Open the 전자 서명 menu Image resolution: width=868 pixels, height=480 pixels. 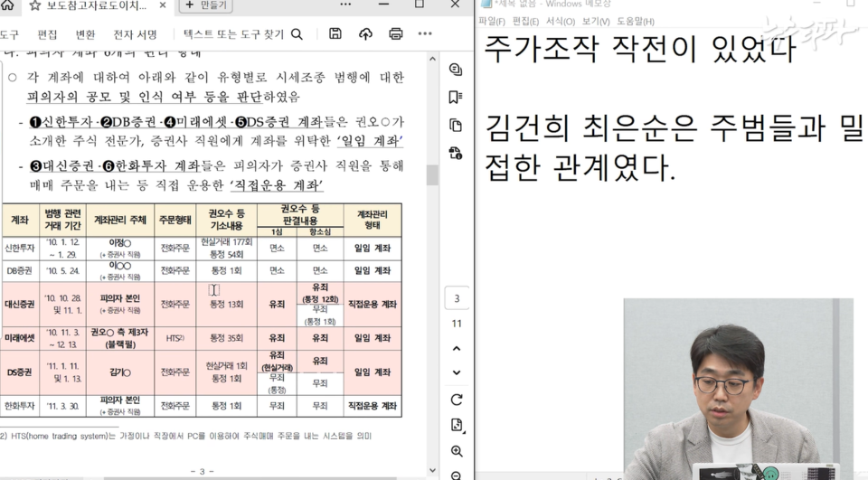tap(135, 34)
